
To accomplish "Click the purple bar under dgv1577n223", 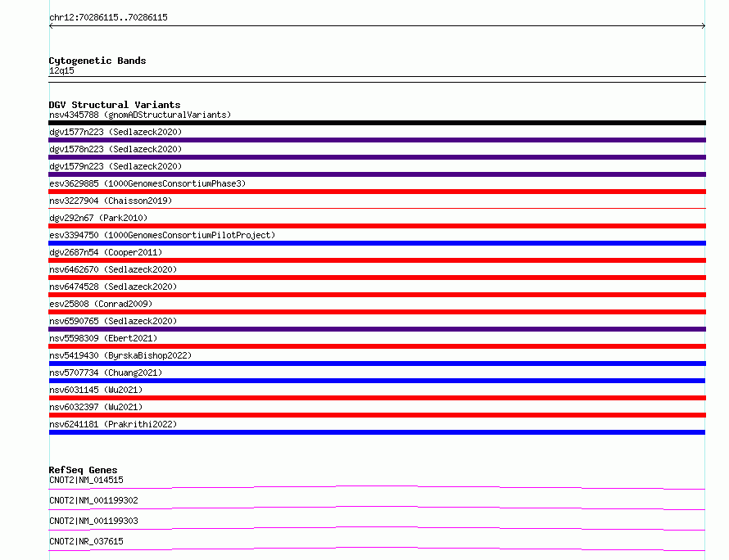I will click(x=377, y=140).
